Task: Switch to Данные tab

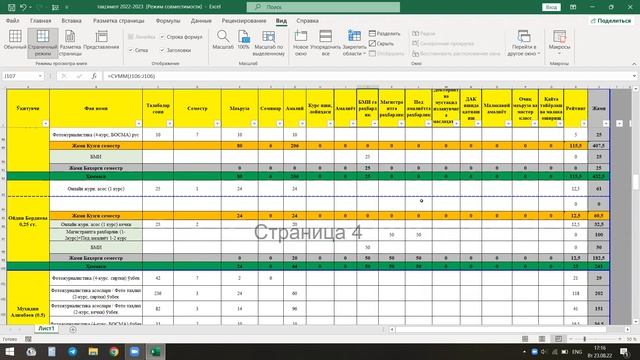Action: 201,20
